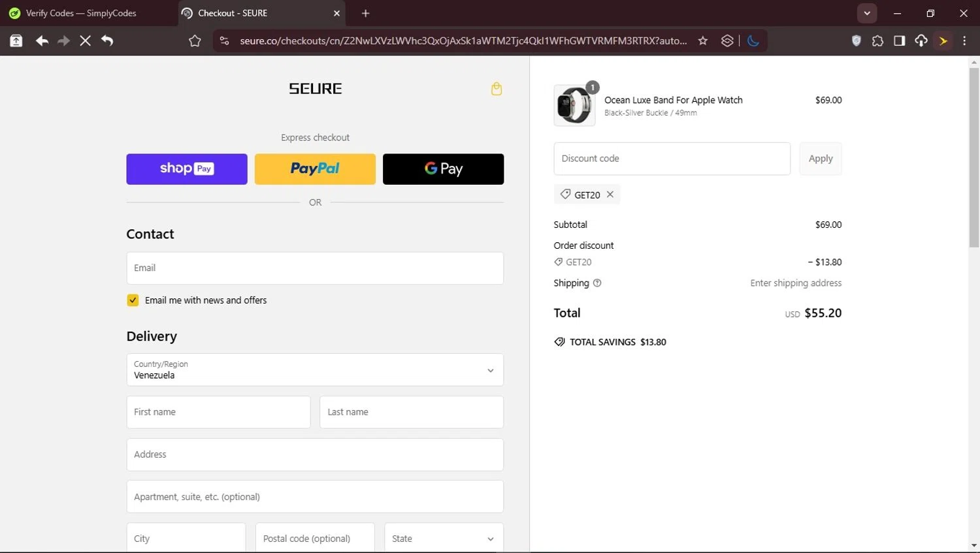Click the TOTAL SAVINGS $13.80 text

point(618,342)
